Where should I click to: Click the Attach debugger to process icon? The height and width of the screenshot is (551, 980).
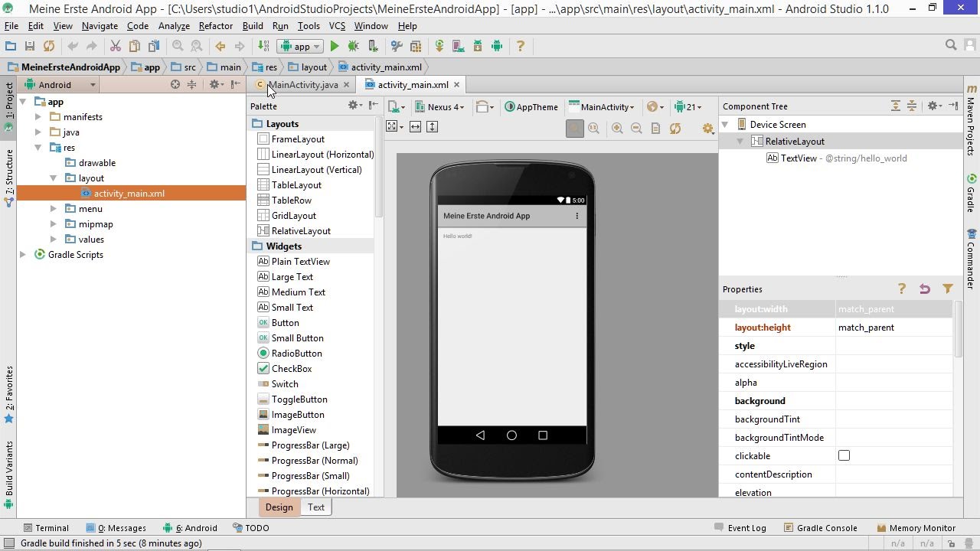tap(373, 46)
